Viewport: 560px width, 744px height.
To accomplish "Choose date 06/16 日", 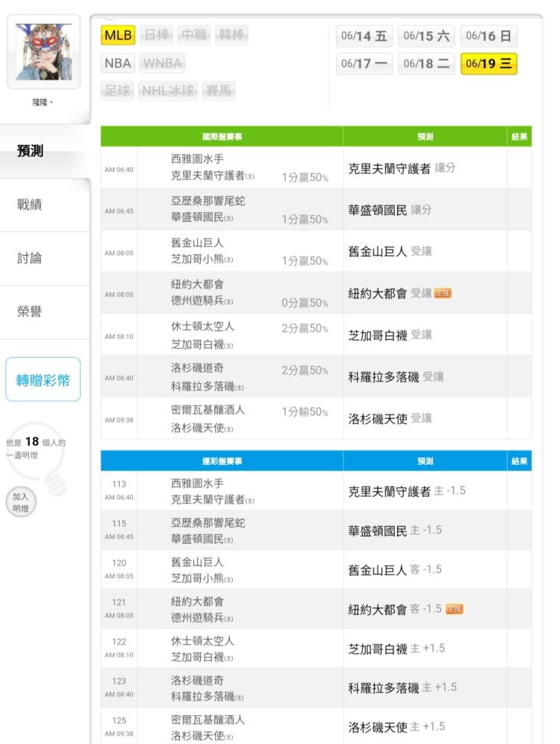I will coord(489,36).
